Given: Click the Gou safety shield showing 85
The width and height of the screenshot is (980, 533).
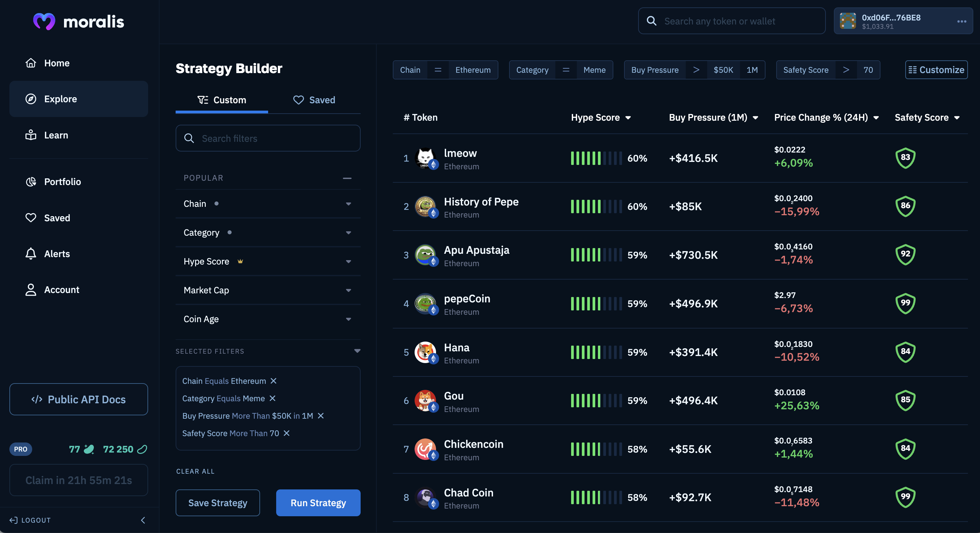Looking at the screenshot, I should pyautogui.click(x=906, y=401).
